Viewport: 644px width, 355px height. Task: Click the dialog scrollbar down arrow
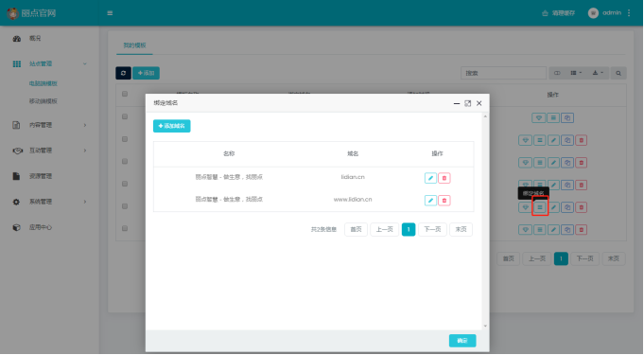(485, 326)
